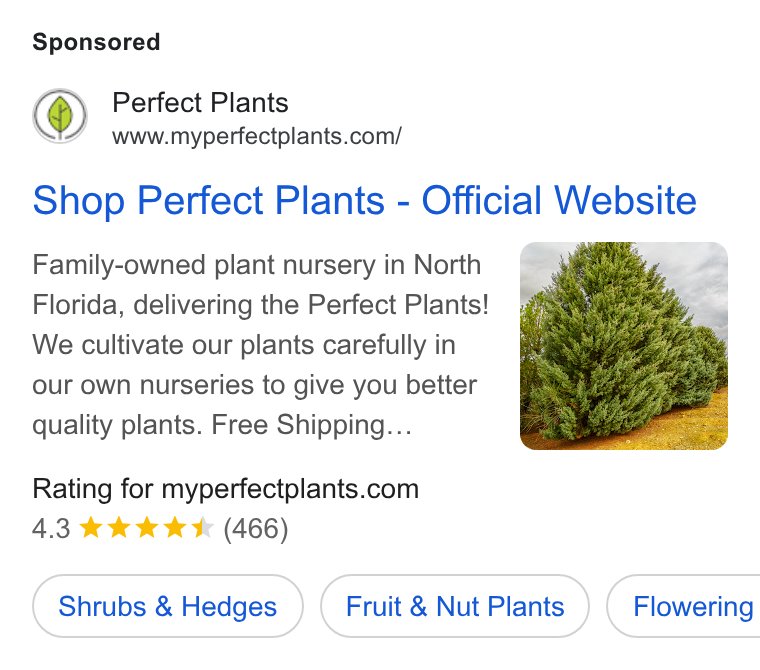Choose the Shrubs & Hedges chip

168,606
